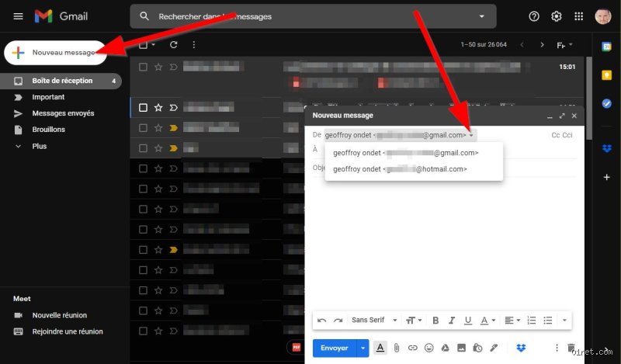Open the Gmail support help icon
The width and height of the screenshot is (621, 364).
tap(534, 16)
